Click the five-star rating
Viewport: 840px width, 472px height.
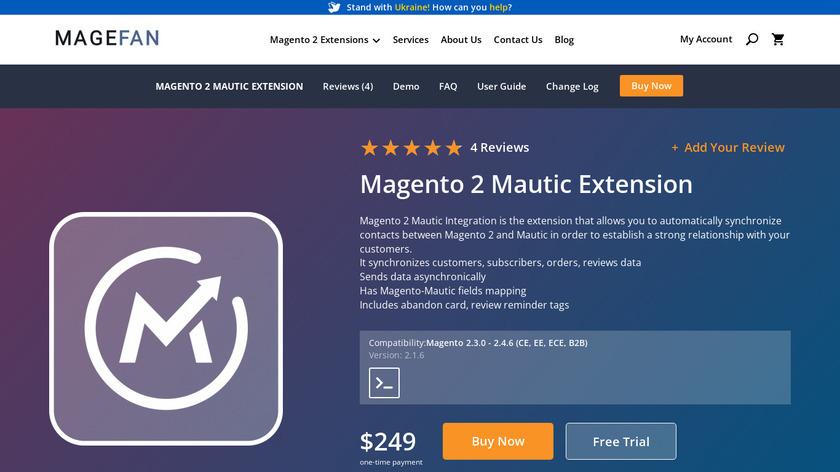(x=411, y=147)
